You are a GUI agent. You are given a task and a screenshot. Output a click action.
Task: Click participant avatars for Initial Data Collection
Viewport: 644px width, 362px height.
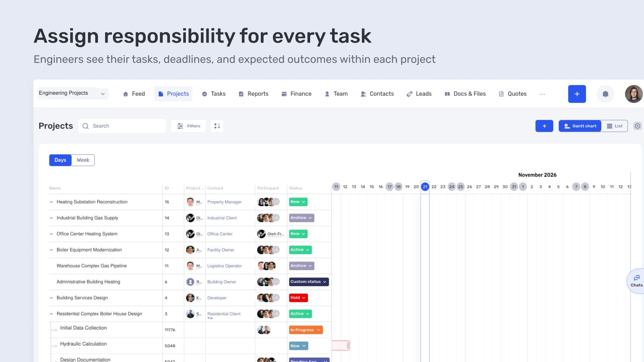coord(264,330)
